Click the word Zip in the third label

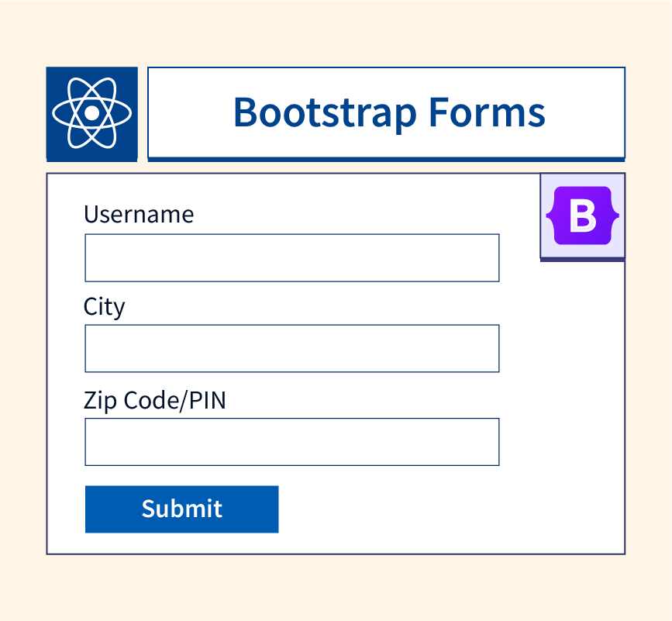98,401
